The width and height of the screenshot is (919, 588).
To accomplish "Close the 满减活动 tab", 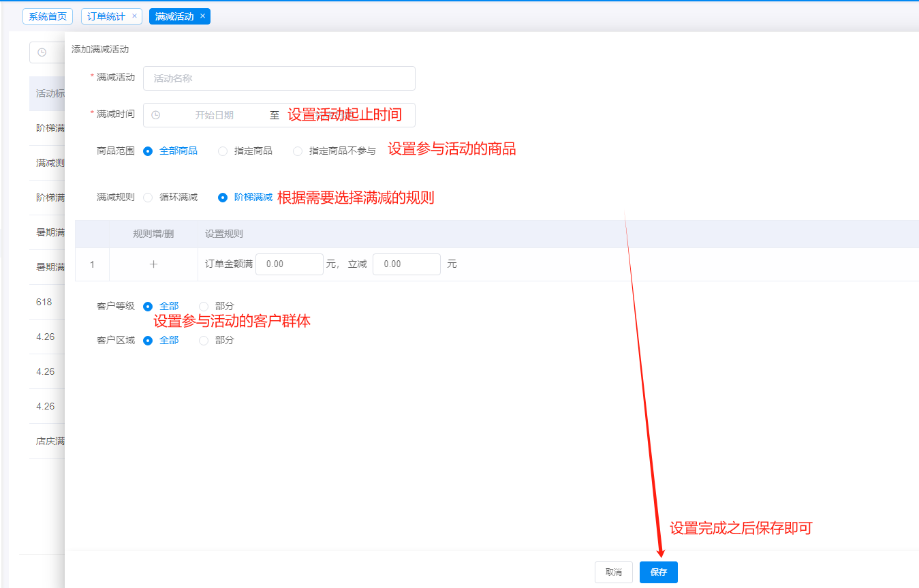I will pos(202,16).
